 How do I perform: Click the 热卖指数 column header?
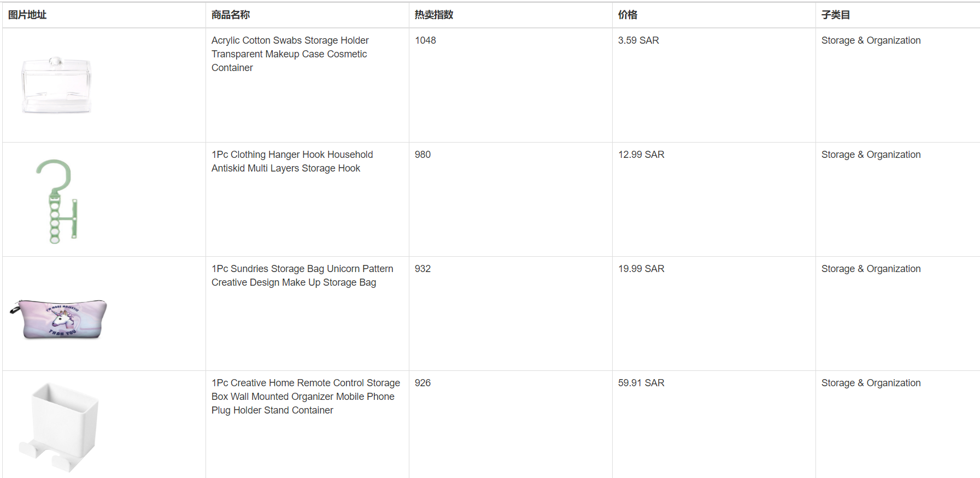click(434, 15)
